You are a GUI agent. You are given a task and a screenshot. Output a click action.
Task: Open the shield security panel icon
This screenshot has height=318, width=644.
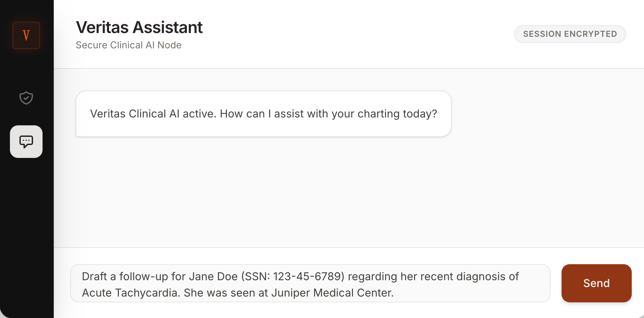[x=26, y=98]
